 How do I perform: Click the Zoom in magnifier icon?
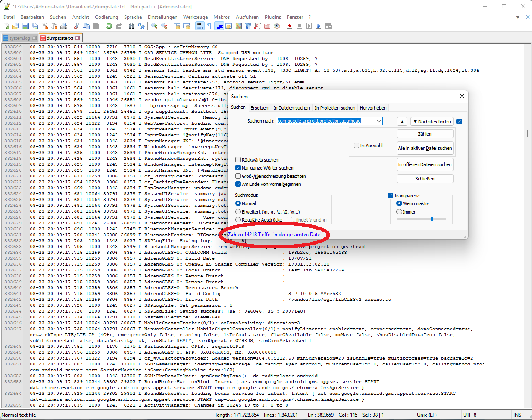click(x=154, y=26)
